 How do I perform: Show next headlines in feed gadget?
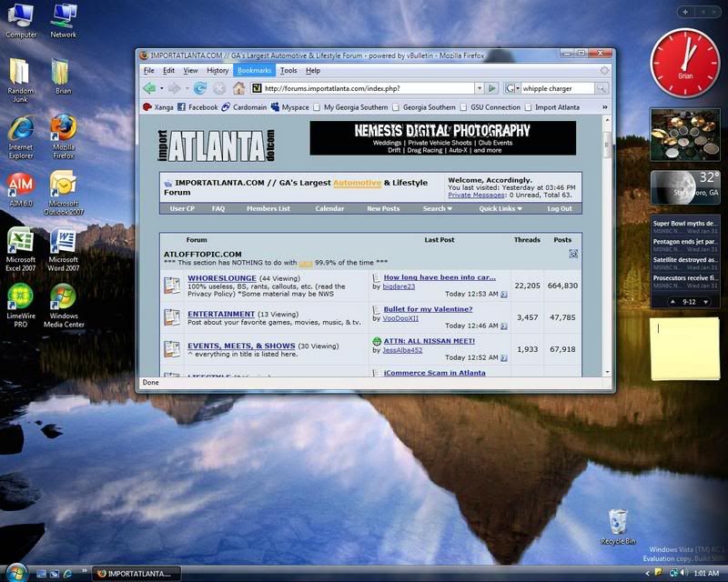[x=706, y=302]
